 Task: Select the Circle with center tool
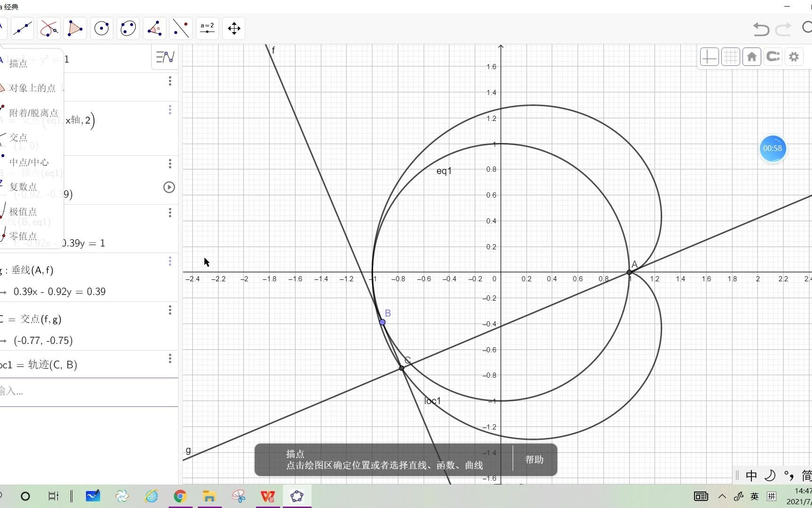(x=101, y=29)
